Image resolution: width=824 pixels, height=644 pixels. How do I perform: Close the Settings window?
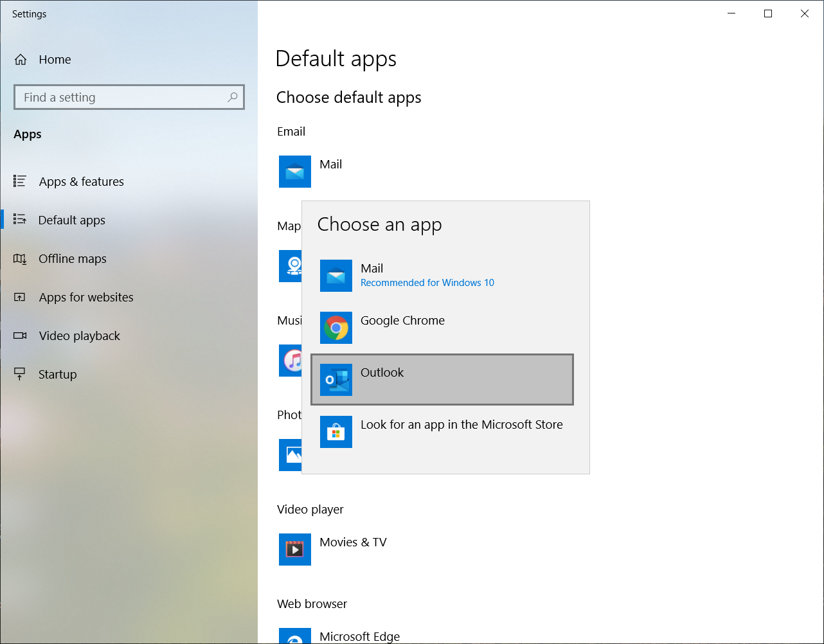(x=805, y=13)
